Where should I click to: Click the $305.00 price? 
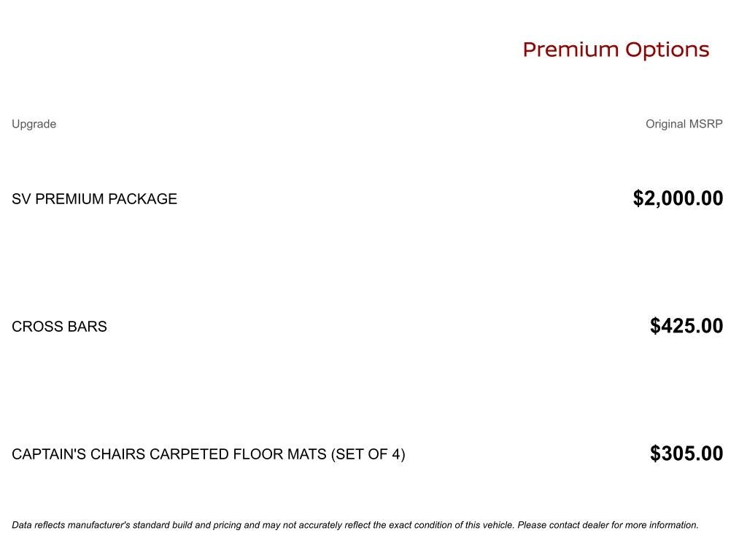[686, 454]
